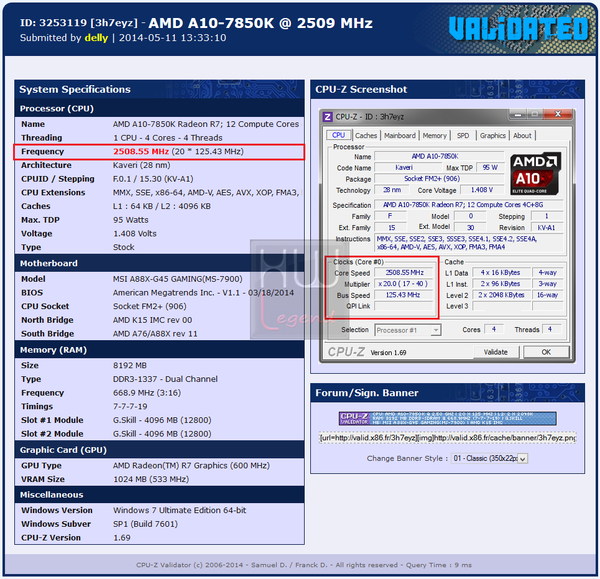This screenshot has width=600, height=579.
Task: Click the DDR3-1337 Dual Channel text
Action: 165,379
